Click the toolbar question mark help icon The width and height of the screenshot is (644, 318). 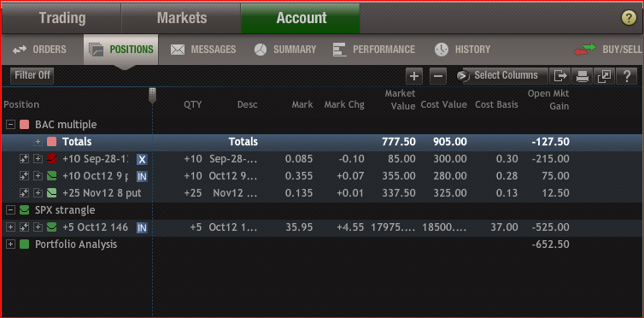(627, 76)
